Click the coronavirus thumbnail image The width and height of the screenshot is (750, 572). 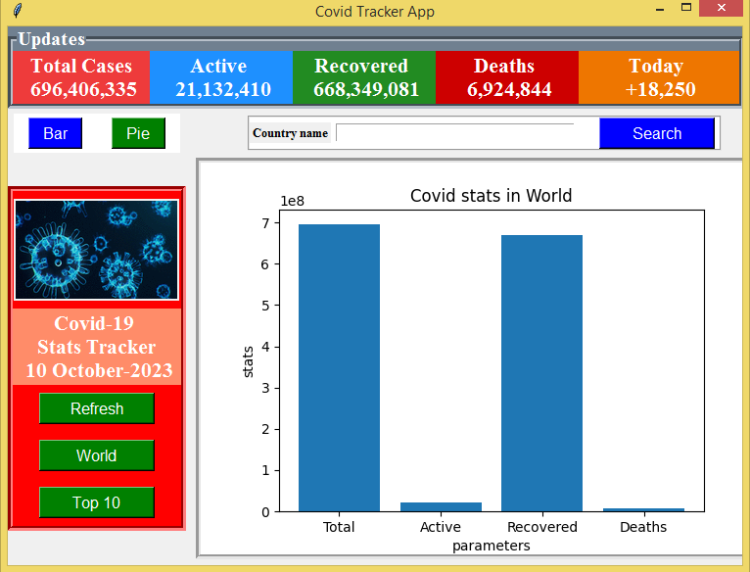[96, 250]
